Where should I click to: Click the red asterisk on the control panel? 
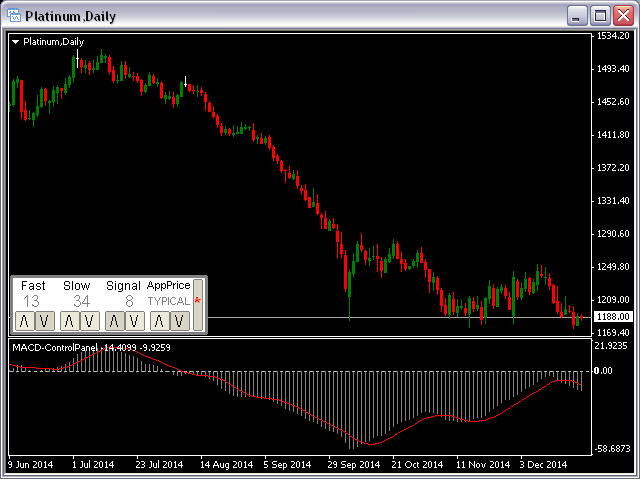pos(198,301)
